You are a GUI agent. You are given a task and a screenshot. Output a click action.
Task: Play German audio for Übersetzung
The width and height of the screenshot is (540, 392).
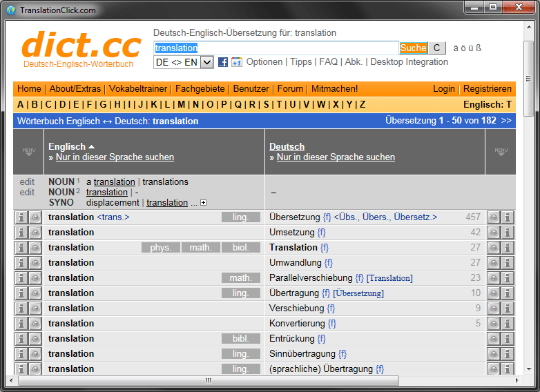point(494,217)
